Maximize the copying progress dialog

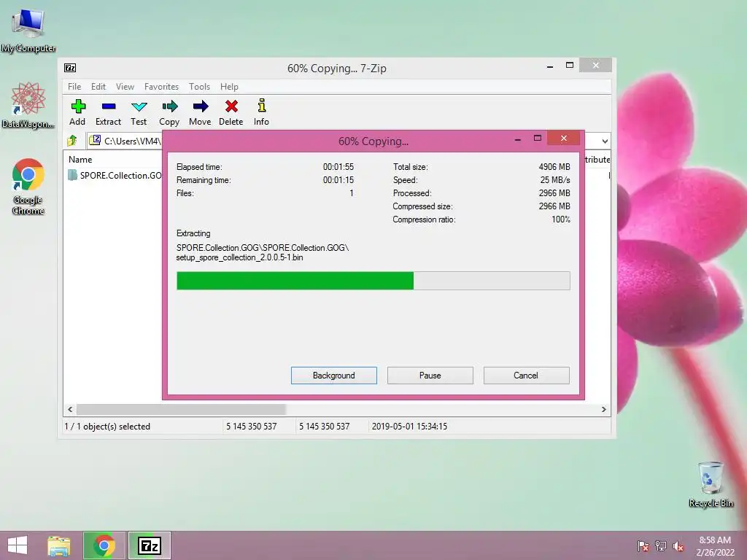(x=538, y=138)
